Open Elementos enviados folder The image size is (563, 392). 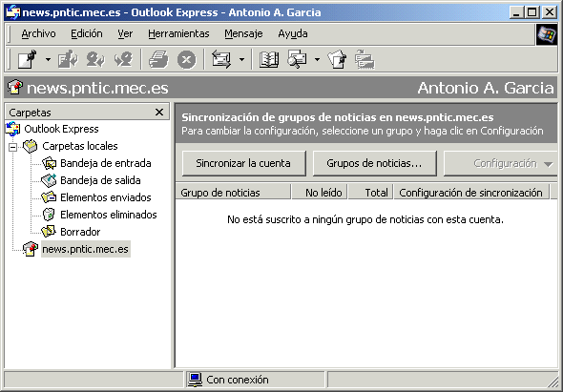(106, 197)
